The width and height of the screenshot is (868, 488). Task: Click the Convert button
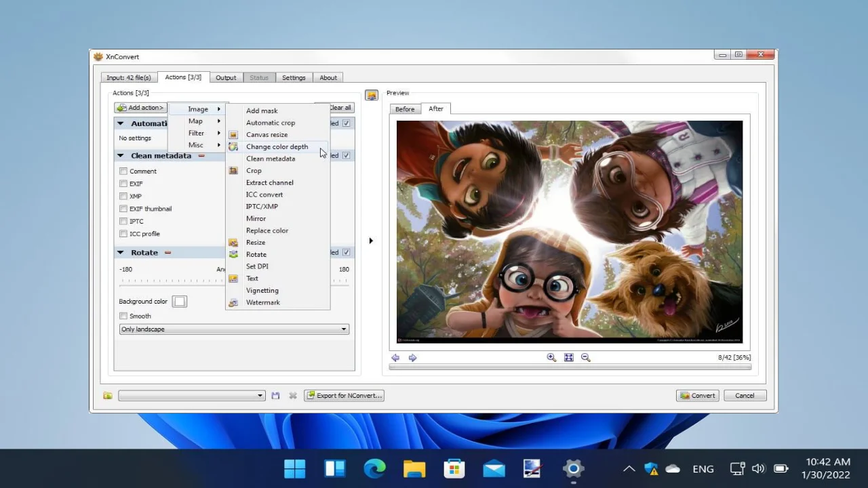tap(698, 395)
